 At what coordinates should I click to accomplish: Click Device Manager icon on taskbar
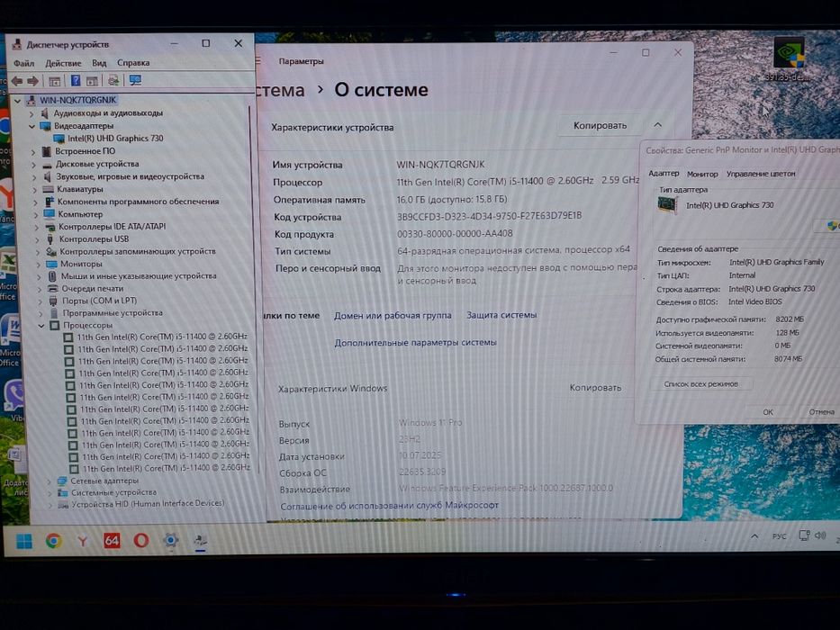click(x=200, y=540)
